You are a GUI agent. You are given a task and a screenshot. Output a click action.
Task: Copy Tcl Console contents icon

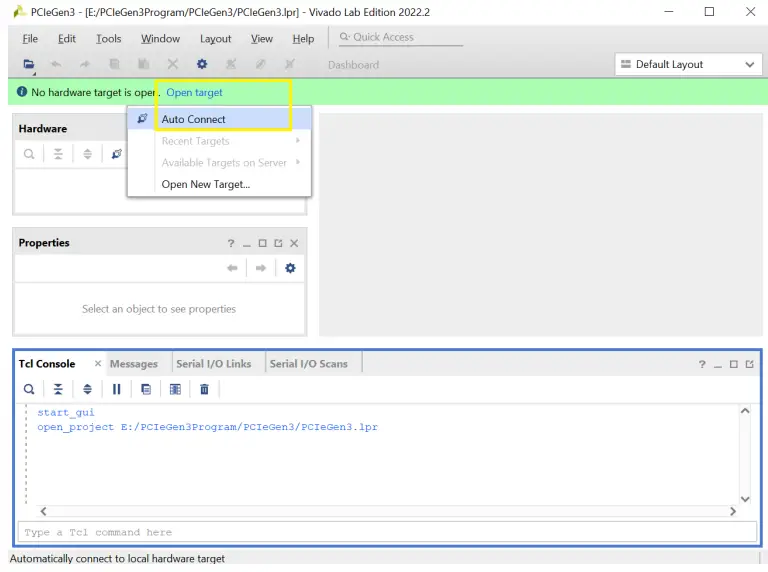[146, 389]
